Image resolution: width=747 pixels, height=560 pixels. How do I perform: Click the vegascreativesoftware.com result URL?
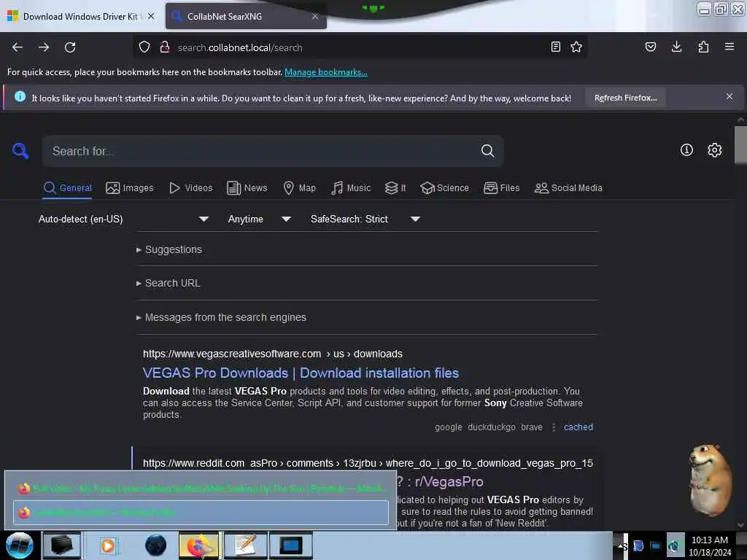273,354
